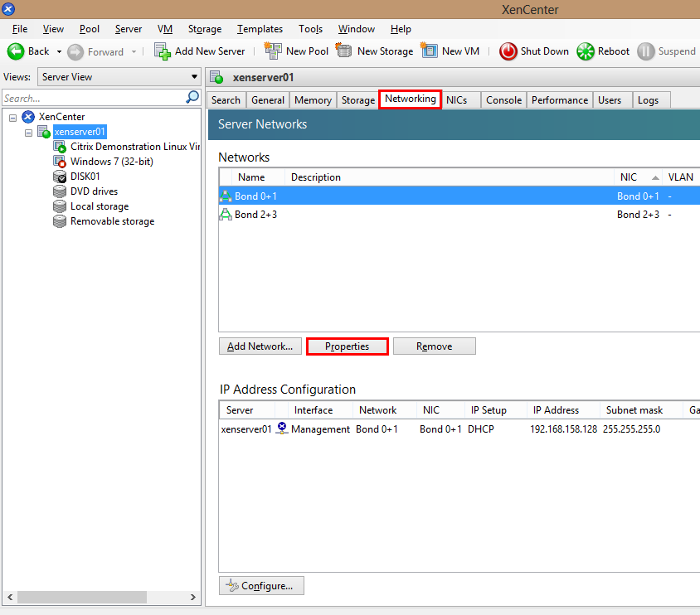Viewport: 700px width, 615px height.
Task: Select Windows 7 (32-bit) VM in tree
Action: click(x=111, y=162)
